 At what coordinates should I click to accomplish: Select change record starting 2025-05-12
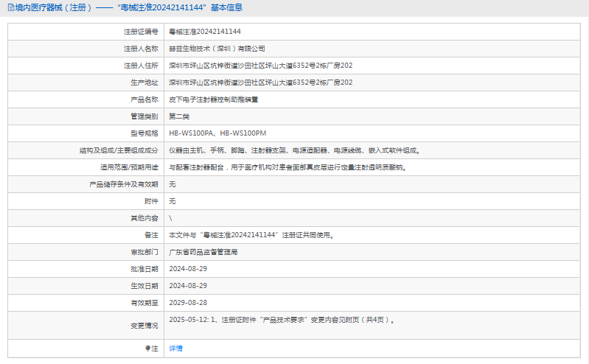pos(282,320)
